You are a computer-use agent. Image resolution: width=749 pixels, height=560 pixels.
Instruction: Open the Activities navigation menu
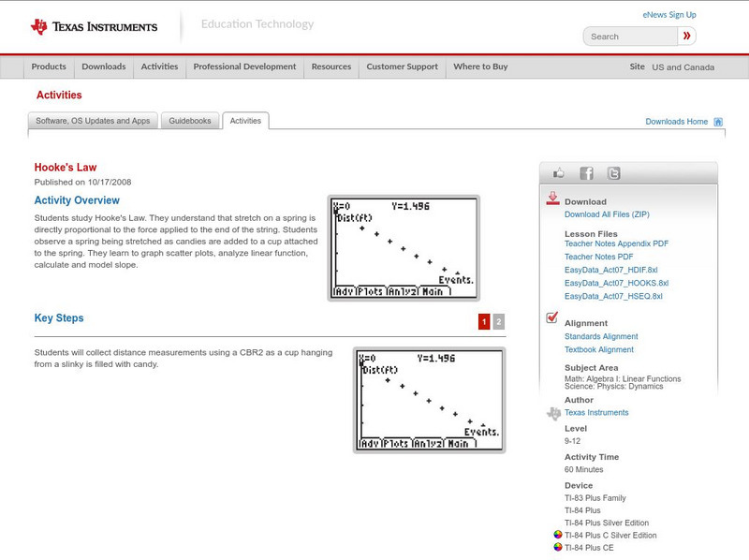[x=159, y=66]
